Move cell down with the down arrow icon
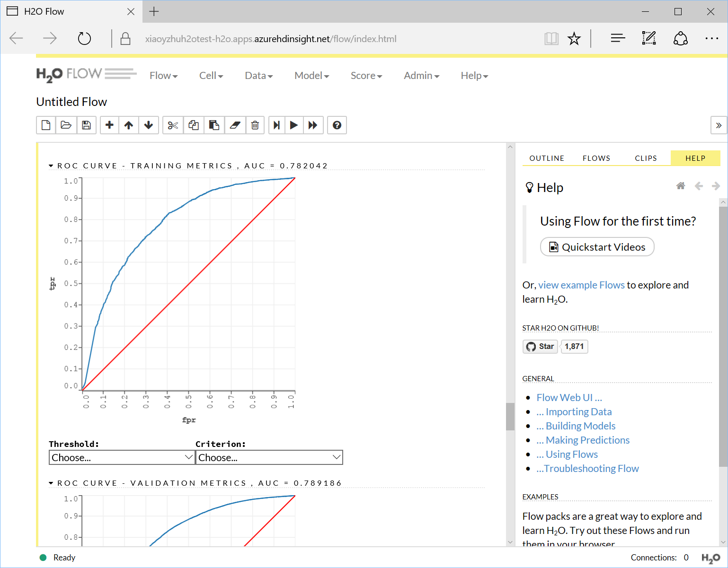 pyautogui.click(x=149, y=125)
